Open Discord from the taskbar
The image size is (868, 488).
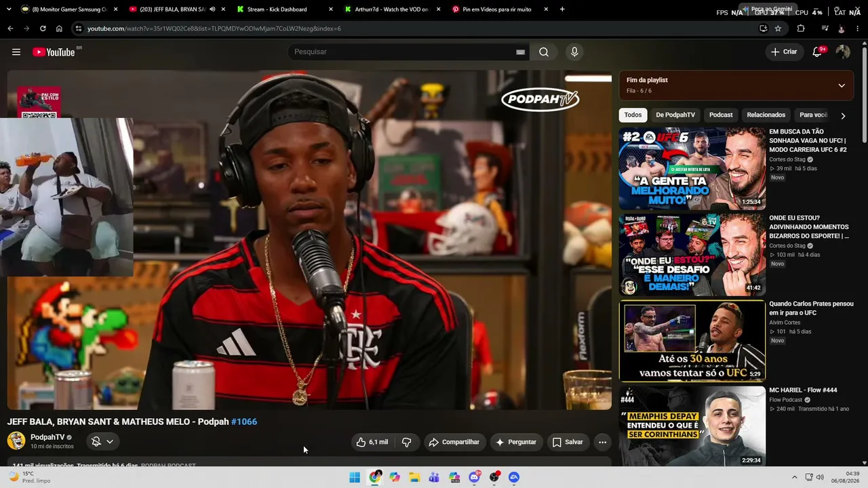474,477
